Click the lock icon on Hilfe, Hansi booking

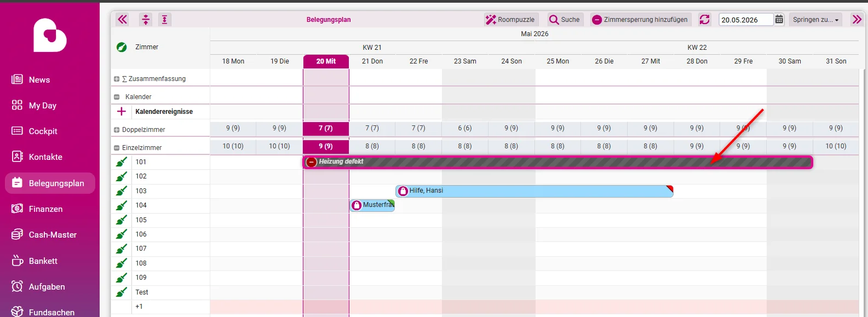[x=403, y=191]
